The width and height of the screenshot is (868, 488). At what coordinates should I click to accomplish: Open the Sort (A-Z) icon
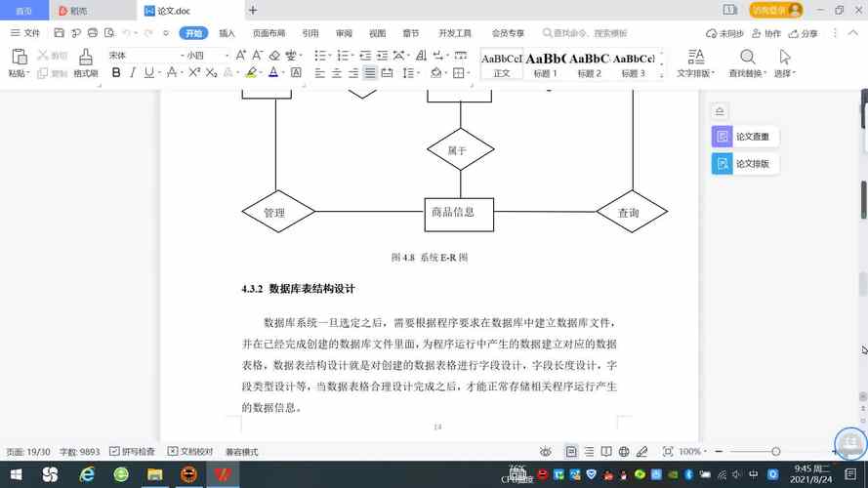click(x=421, y=56)
